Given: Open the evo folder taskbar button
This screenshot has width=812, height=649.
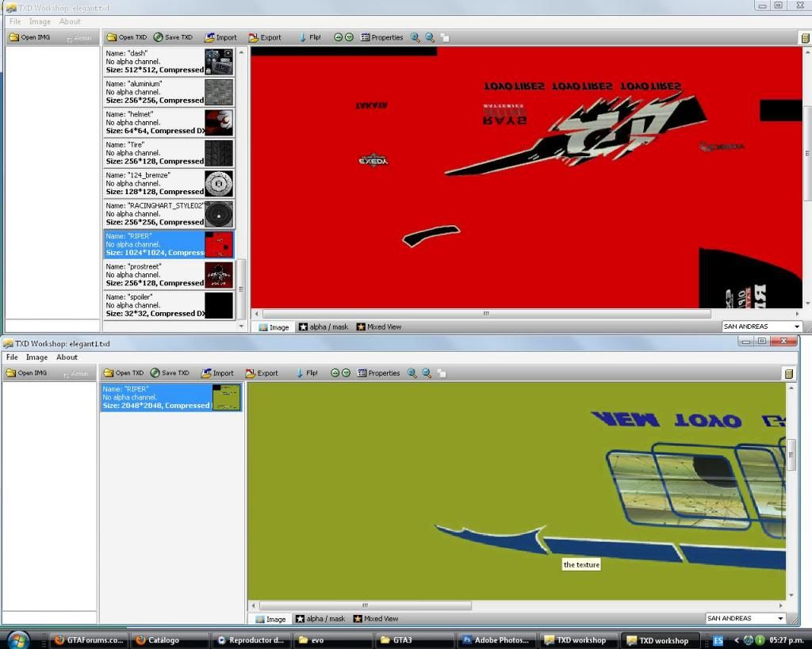Looking at the screenshot, I should point(334,640).
